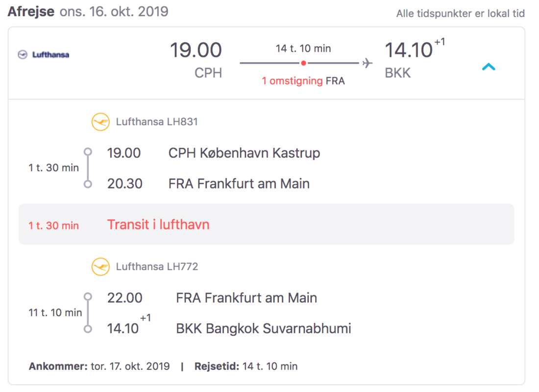539x392 pixels.
Task: Click the CPH departure circle marker at 19.00
Action: [x=88, y=152]
